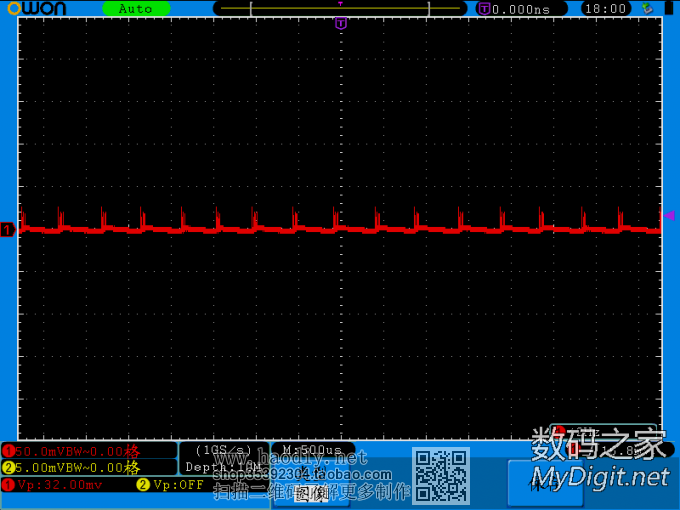Viewport: 680px width, 510px height.
Task: Click the channel 1 Vp 32.00mV measurement
Action: 58,485
